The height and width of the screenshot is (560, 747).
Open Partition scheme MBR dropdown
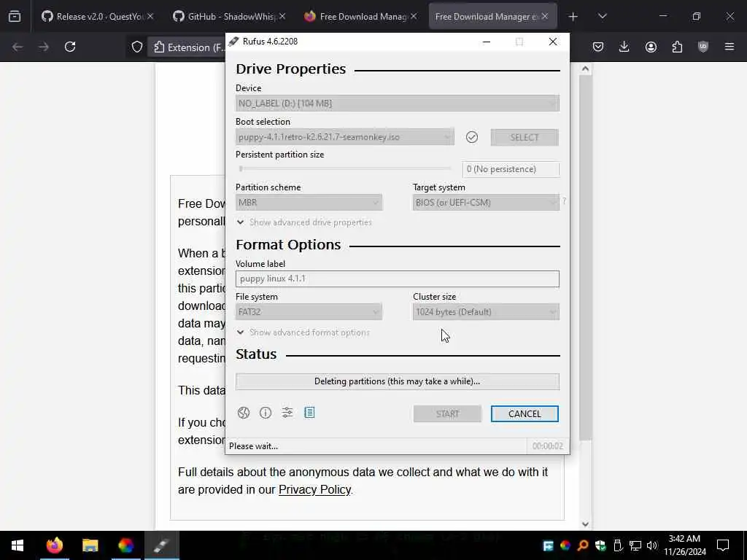tap(309, 203)
